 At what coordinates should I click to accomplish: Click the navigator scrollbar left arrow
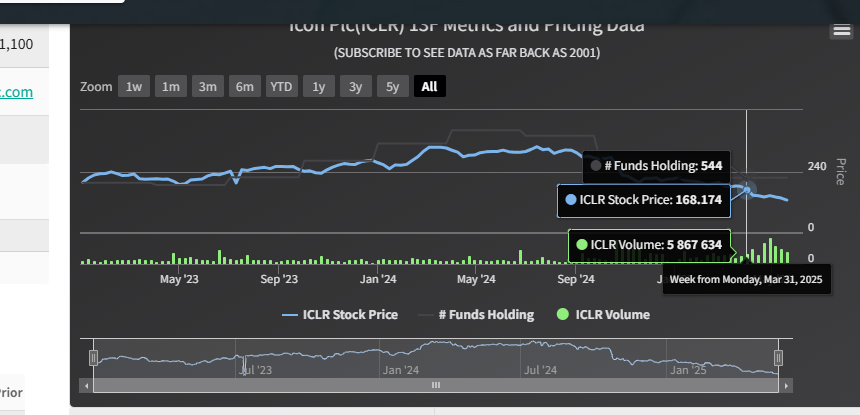86,386
